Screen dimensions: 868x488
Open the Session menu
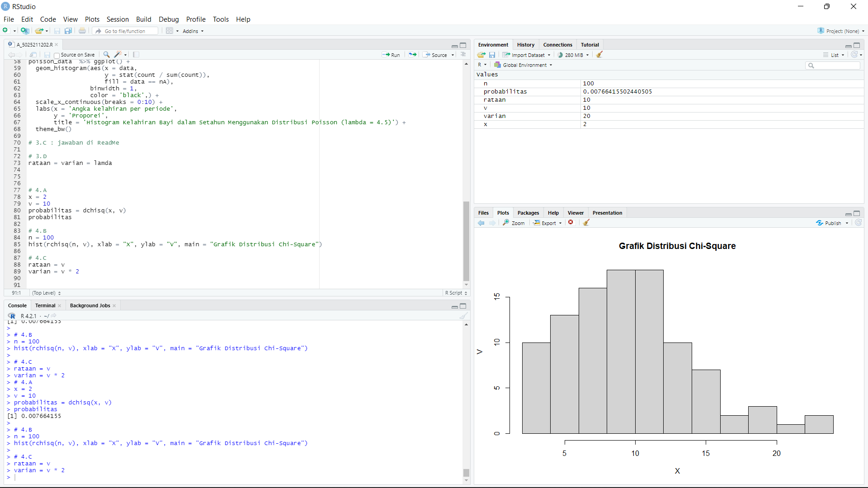[118, 19]
